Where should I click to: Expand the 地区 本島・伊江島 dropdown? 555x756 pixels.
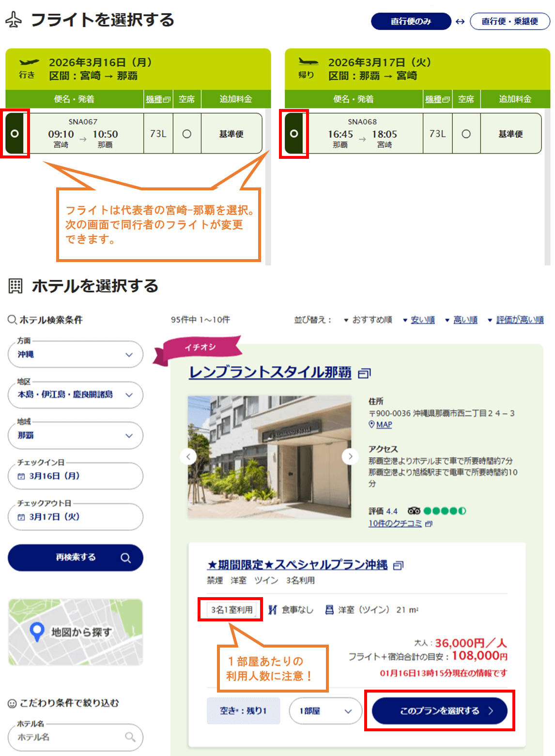tap(76, 395)
